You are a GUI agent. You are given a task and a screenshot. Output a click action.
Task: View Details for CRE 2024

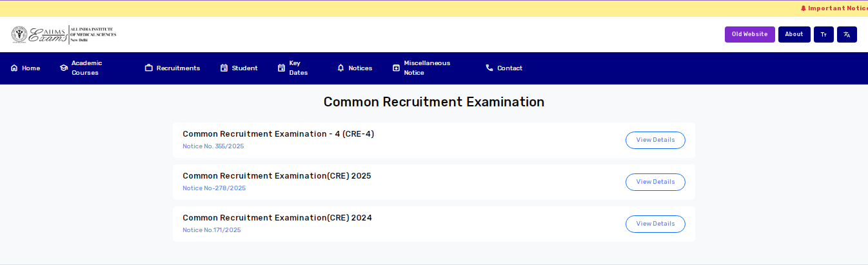(x=655, y=224)
